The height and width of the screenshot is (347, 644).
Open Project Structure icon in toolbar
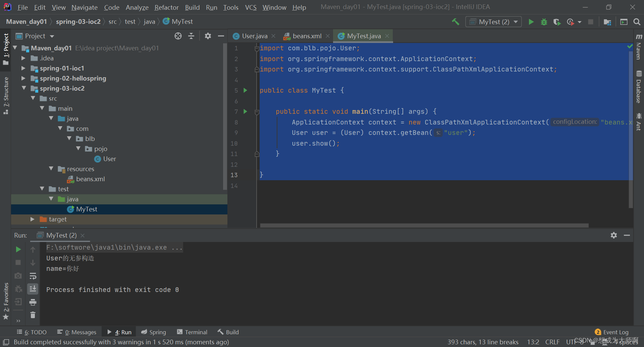[x=607, y=22]
